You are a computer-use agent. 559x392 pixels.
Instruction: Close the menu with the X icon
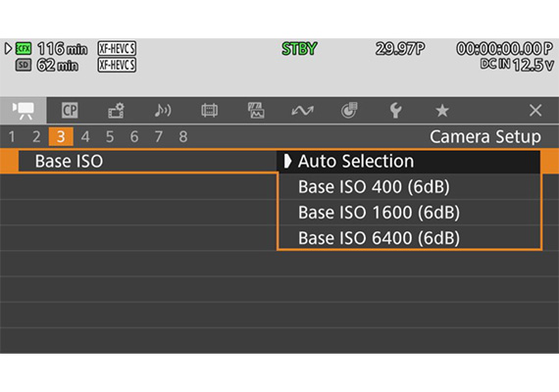[x=535, y=110]
